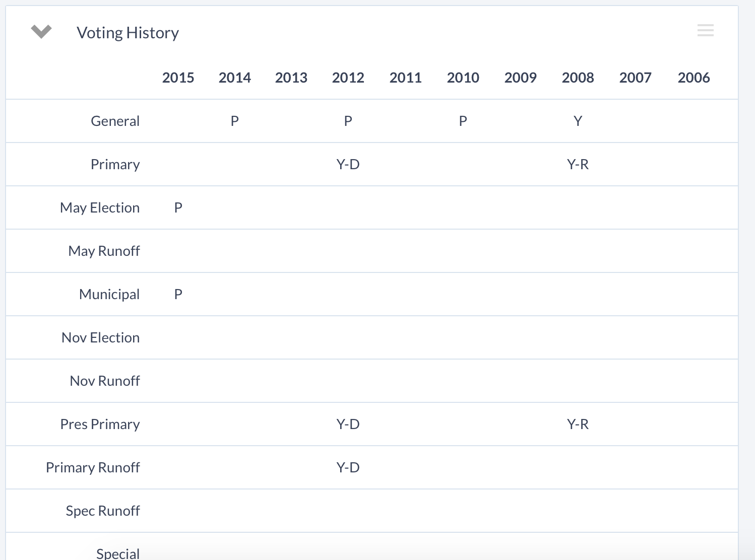Select the Pres Primary row label

(100, 424)
